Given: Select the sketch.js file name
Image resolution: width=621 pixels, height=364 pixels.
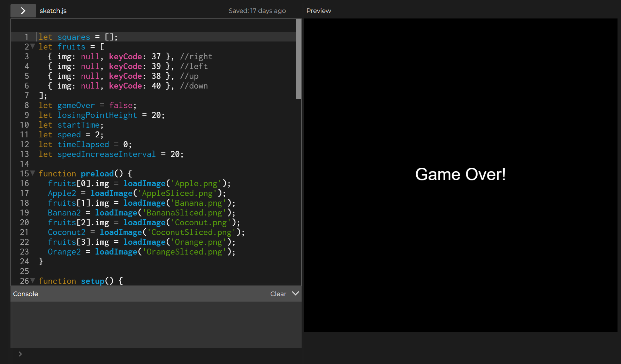Looking at the screenshot, I should (53, 11).
